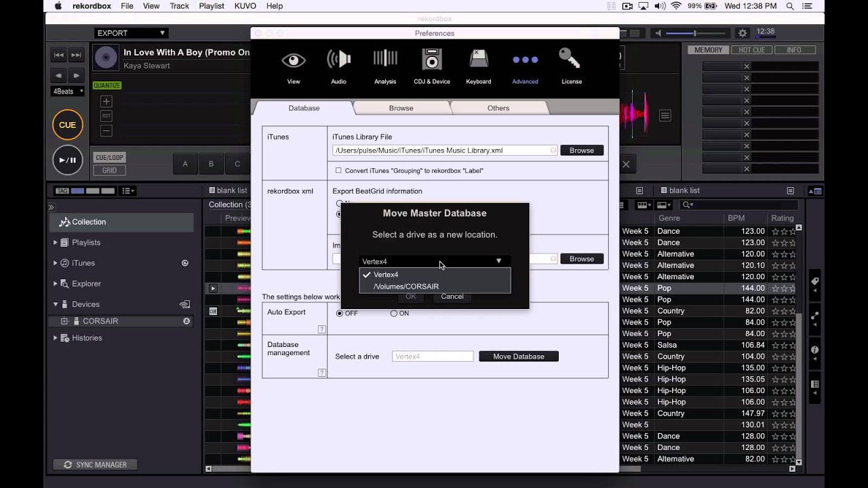Open the Keyboard preferences icon
Screen dimensions: 868x488
click(x=479, y=58)
